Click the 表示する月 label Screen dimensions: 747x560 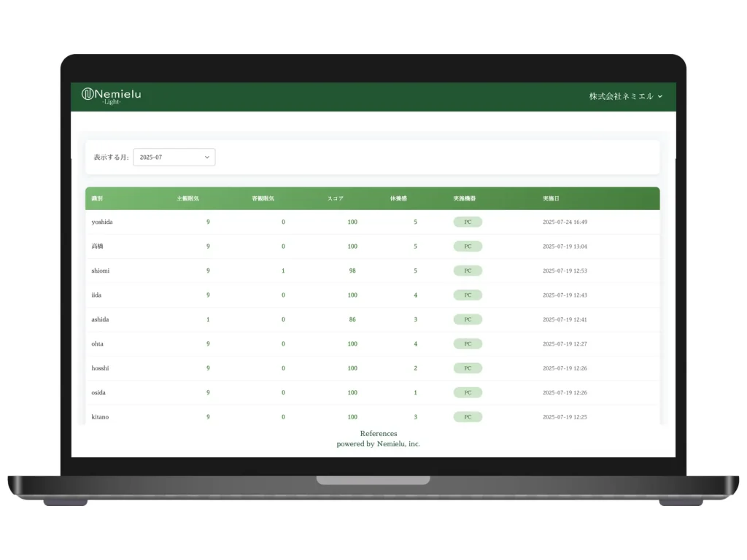tap(111, 157)
